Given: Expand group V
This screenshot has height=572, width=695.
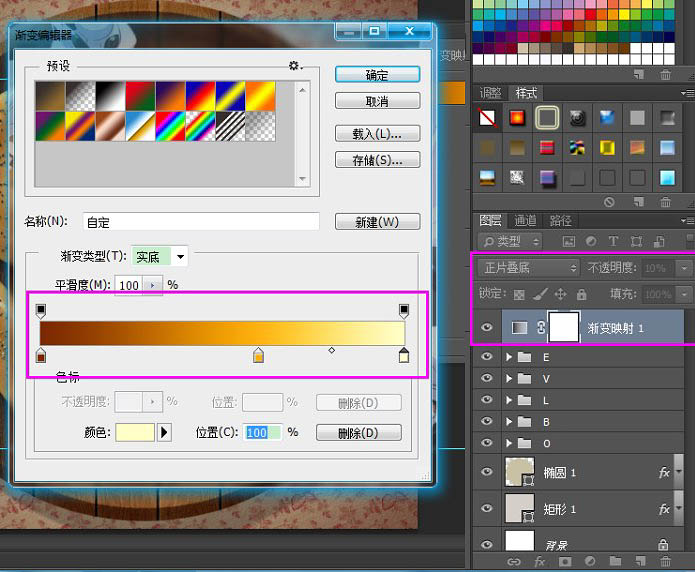Looking at the screenshot, I should (x=509, y=378).
